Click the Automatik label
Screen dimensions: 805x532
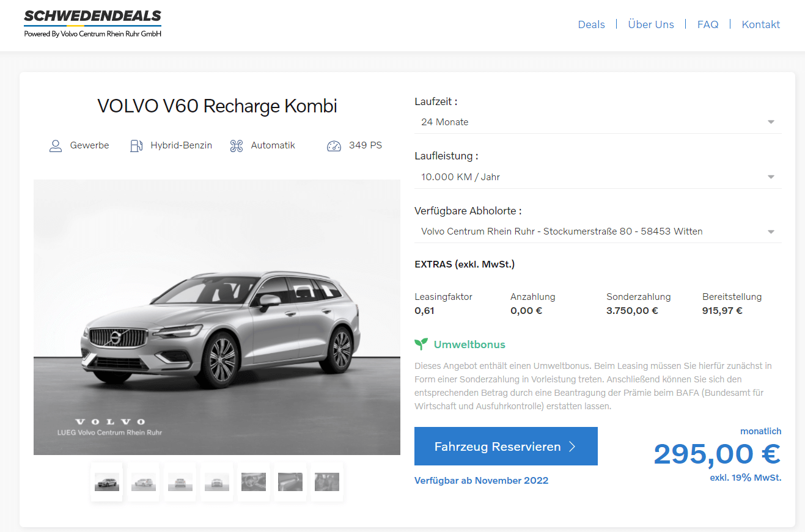273,145
